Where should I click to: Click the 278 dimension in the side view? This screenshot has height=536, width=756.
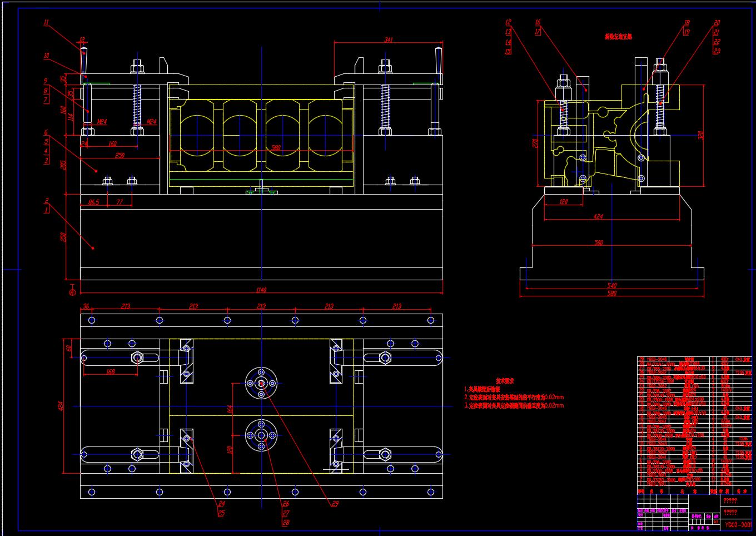pos(535,143)
